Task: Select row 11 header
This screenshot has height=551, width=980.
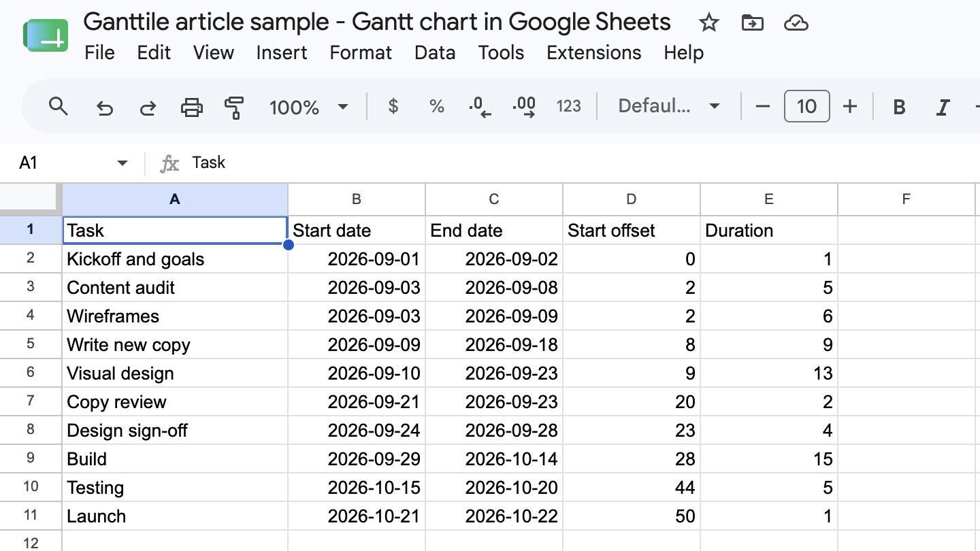Action: 31,516
